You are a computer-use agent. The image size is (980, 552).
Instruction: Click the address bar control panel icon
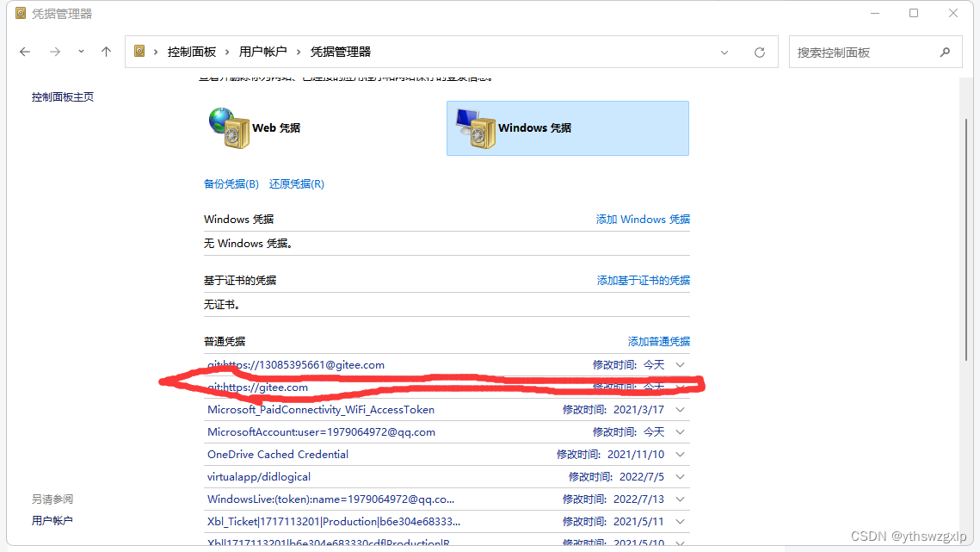[x=140, y=52]
